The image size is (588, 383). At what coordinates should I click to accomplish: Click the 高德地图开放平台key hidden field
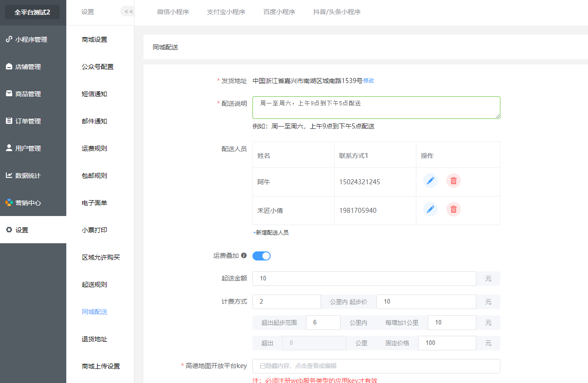(x=376, y=366)
